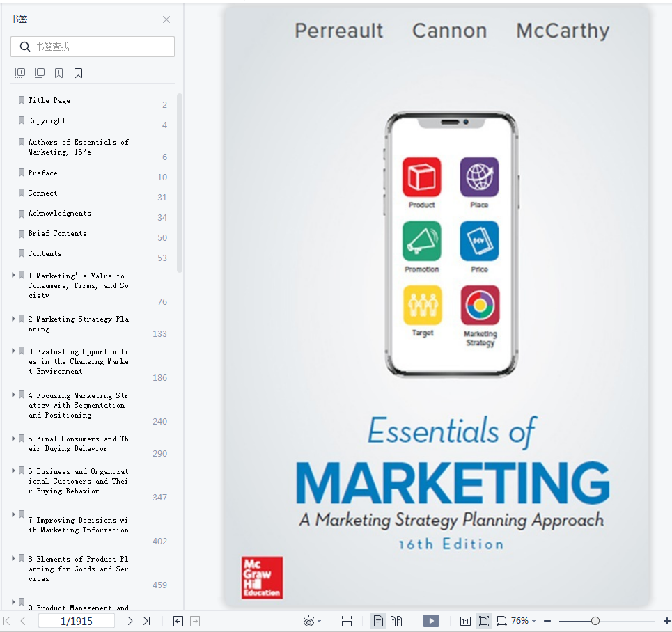This screenshot has height=632, width=672.
Task: Expand chapter 7 Improving Decisions bookmark
Action: click(13, 514)
